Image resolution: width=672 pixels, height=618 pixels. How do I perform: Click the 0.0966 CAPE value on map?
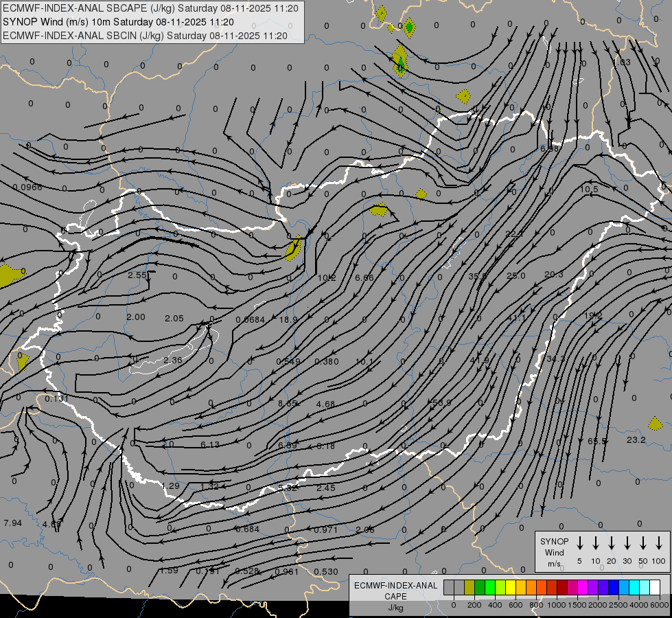pos(27,187)
